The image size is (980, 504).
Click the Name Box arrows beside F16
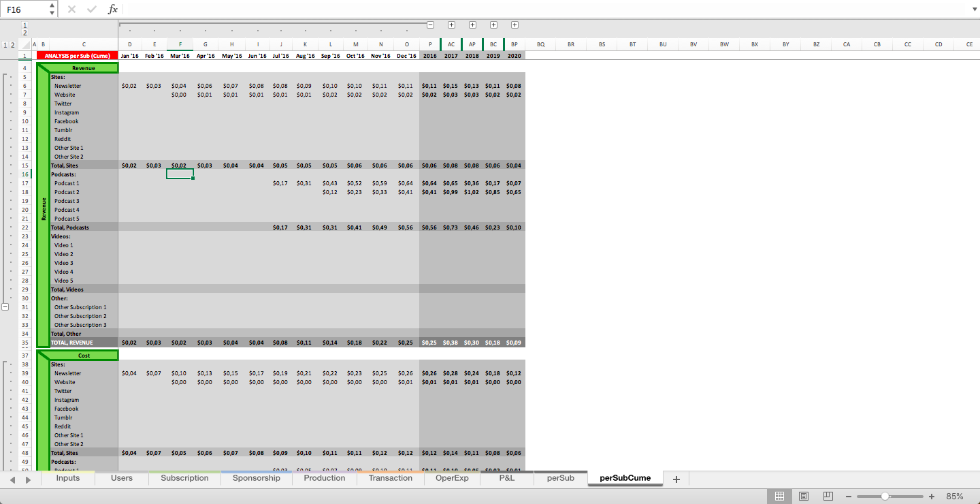(x=52, y=10)
